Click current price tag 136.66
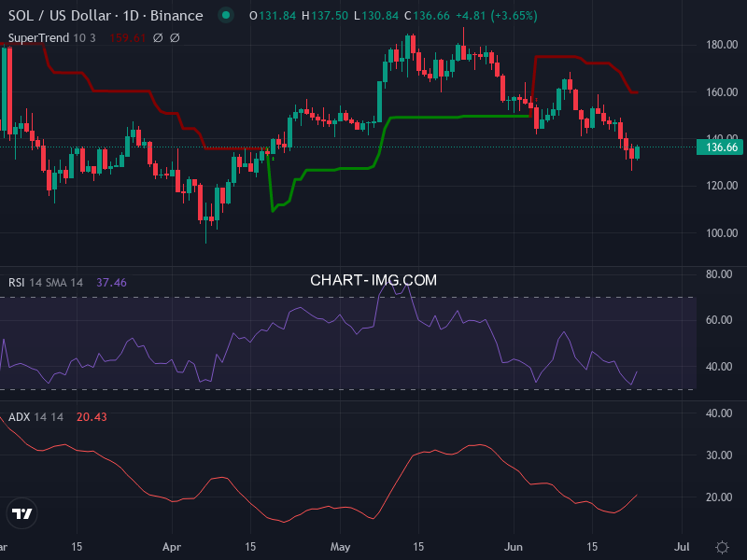Screen dimensions: 747x560 click(719, 147)
